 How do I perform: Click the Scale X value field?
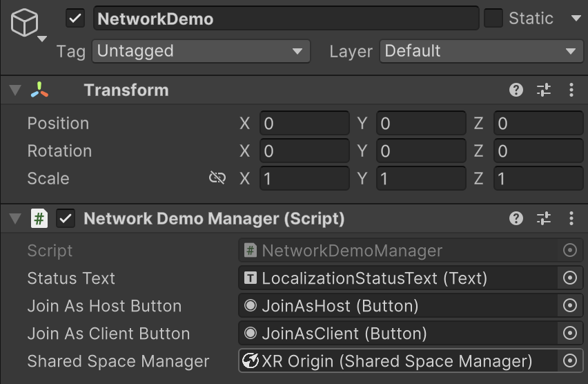pos(304,178)
